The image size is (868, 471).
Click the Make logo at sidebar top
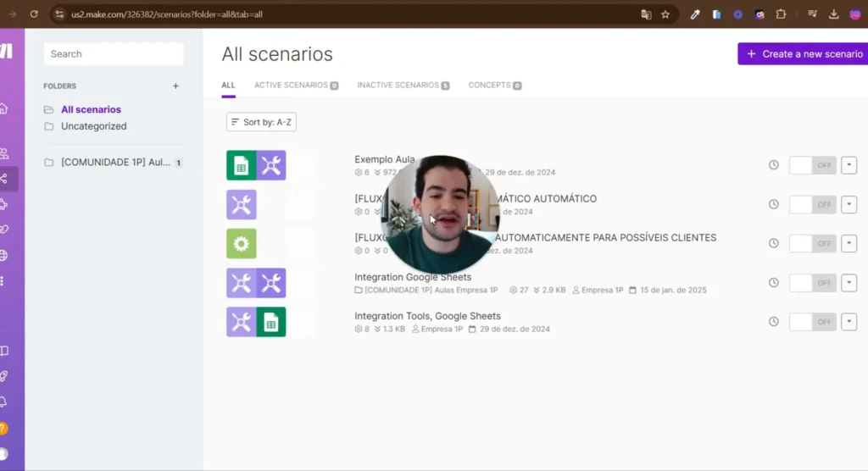(x=6, y=51)
